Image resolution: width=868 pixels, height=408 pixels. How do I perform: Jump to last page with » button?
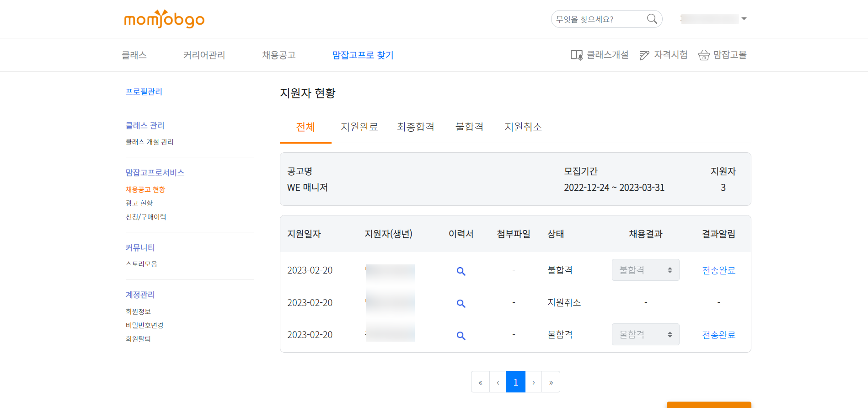[x=551, y=382]
